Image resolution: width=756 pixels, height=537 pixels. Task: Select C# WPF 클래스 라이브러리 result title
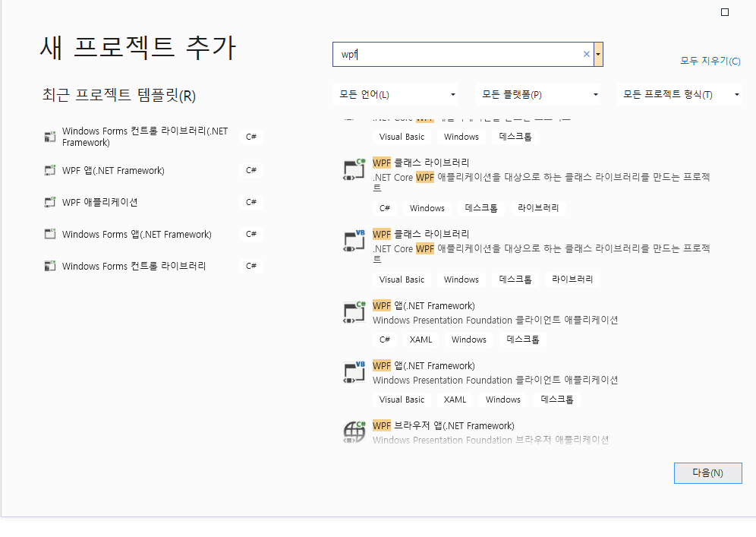coord(421,163)
